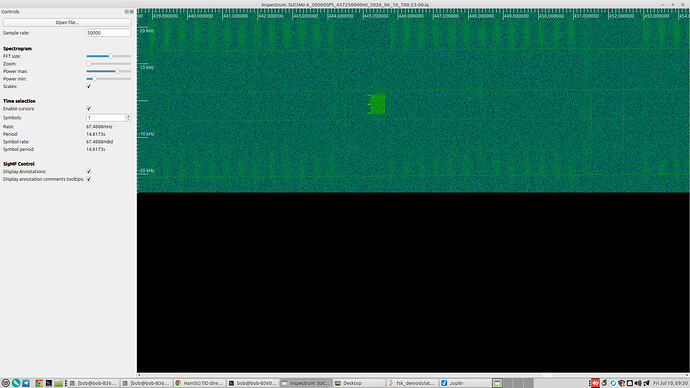Screen dimensions: 690x388
Task: Close the Controls dock panel
Action: point(132,12)
